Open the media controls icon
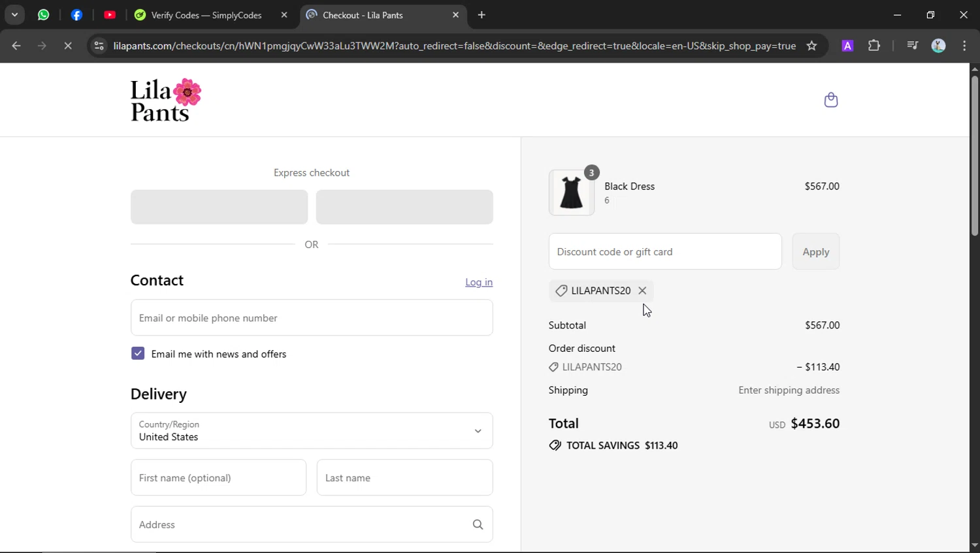 913,46
